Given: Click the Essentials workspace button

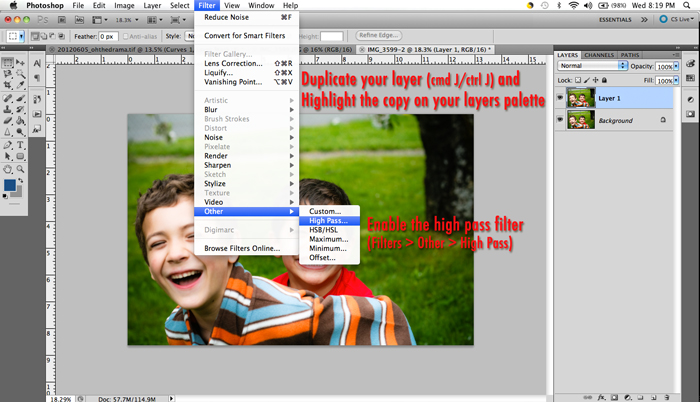Looking at the screenshot, I should click(x=615, y=20).
